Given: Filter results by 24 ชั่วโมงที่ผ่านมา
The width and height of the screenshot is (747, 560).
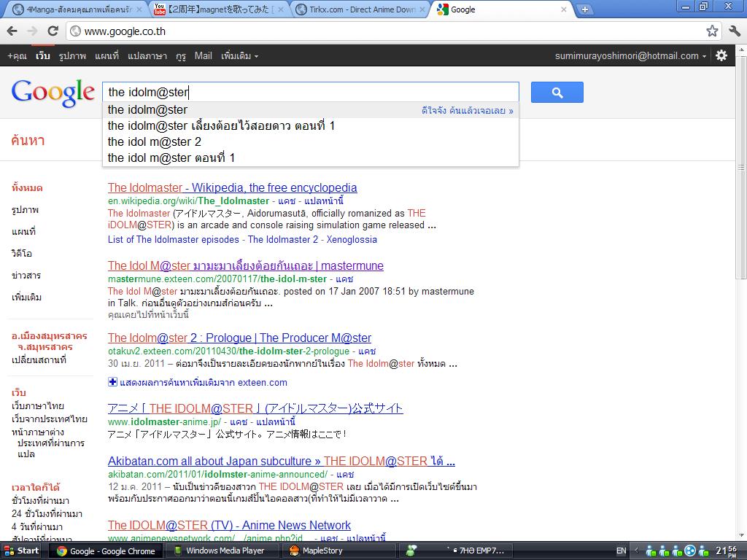Looking at the screenshot, I should 47,514.
